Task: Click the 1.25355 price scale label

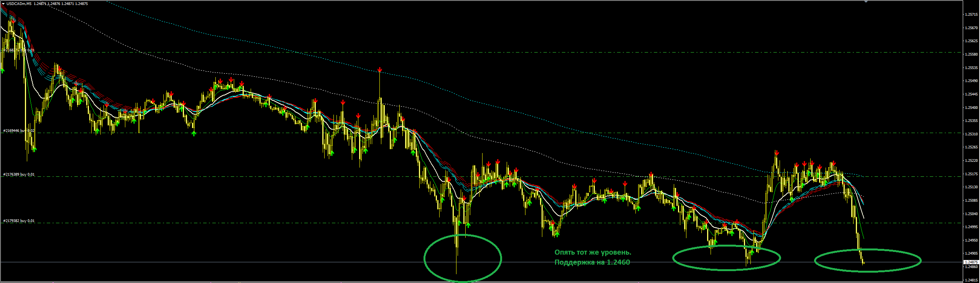Action: click(x=970, y=121)
